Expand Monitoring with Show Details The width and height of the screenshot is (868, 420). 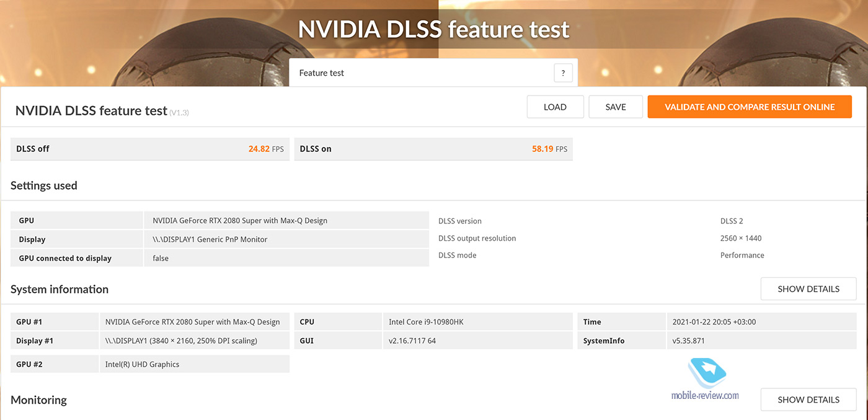click(x=808, y=400)
